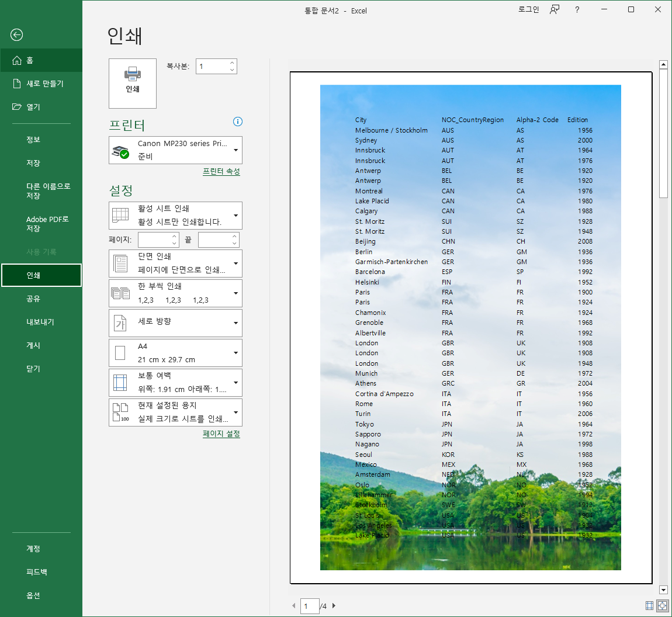This screenshot has height=617, width=672.
Task: Open the portrait orientation dropdown
Action: pos(175,323)
